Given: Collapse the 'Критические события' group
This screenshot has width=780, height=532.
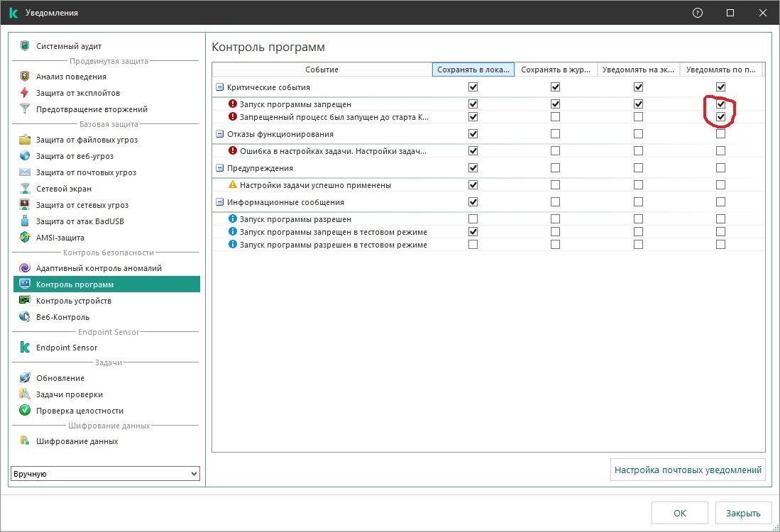Looking at the screenshot, I should point(220,87).
